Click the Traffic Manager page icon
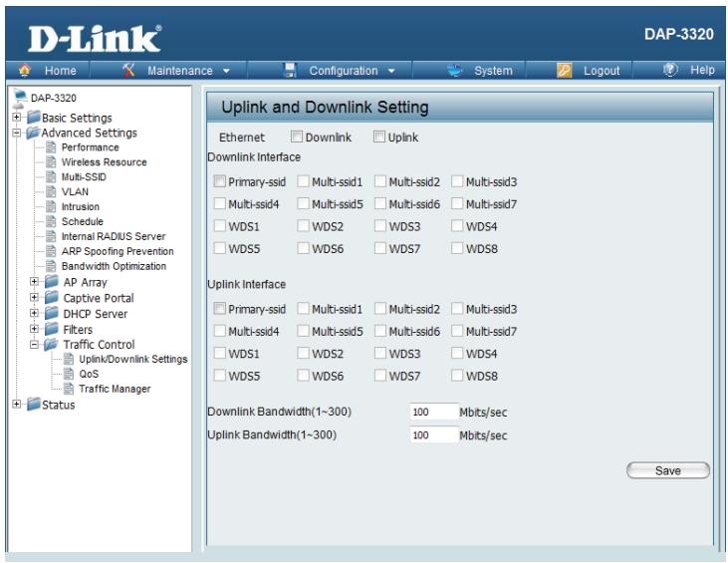This screenshot has width=728, height=563. click(69, 389)
